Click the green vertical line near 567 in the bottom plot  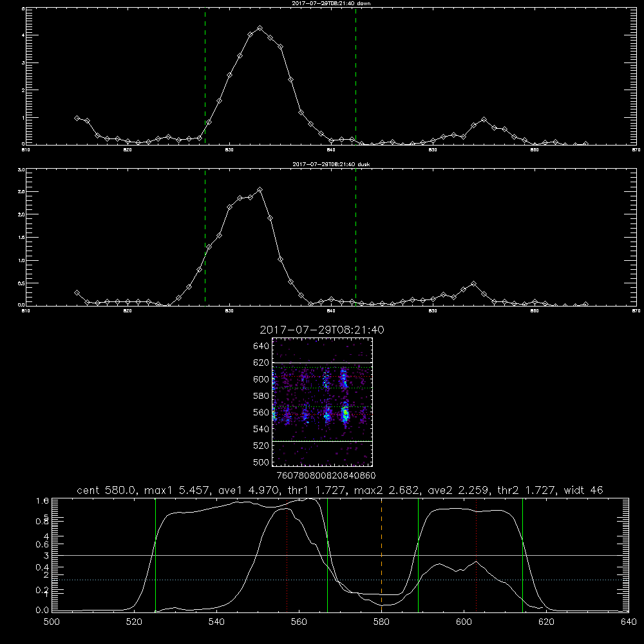(327, 554)
